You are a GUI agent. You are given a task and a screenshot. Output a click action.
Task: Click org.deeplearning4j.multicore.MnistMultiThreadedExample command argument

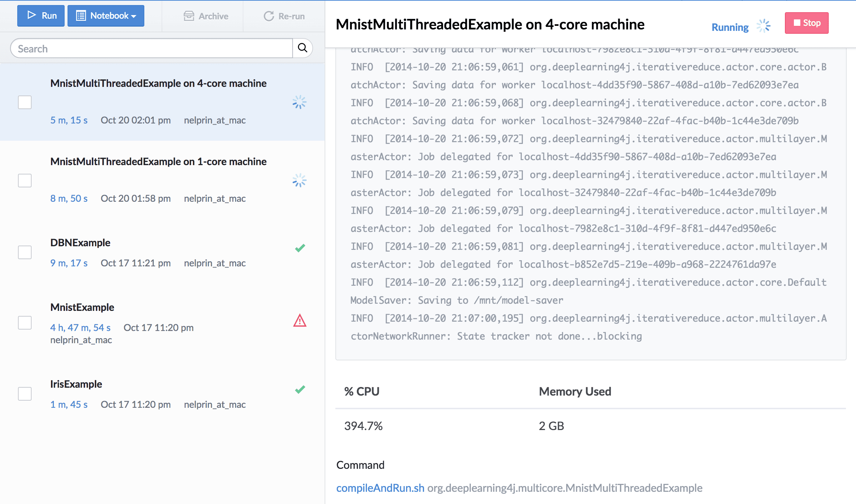click(x=565, y=488)
